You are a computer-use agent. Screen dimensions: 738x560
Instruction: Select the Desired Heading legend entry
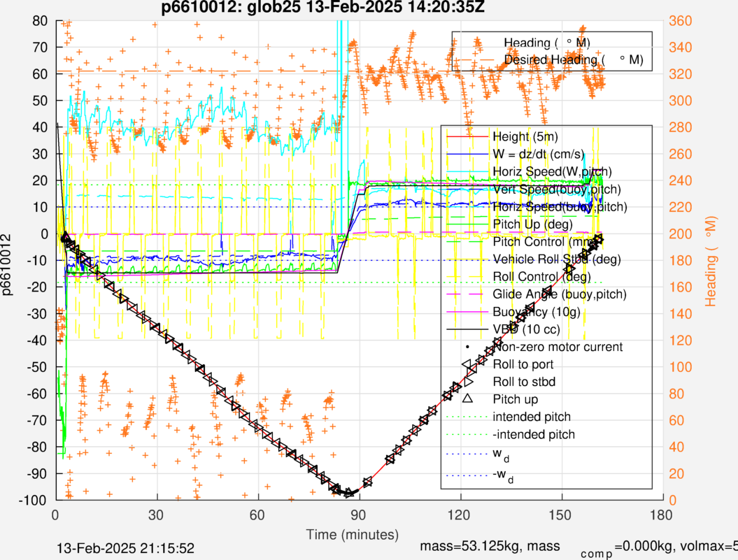coord(573,60)
